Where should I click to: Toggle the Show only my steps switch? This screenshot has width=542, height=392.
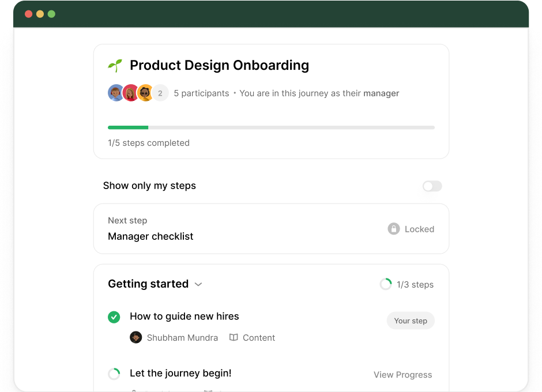tap(432, 186)
